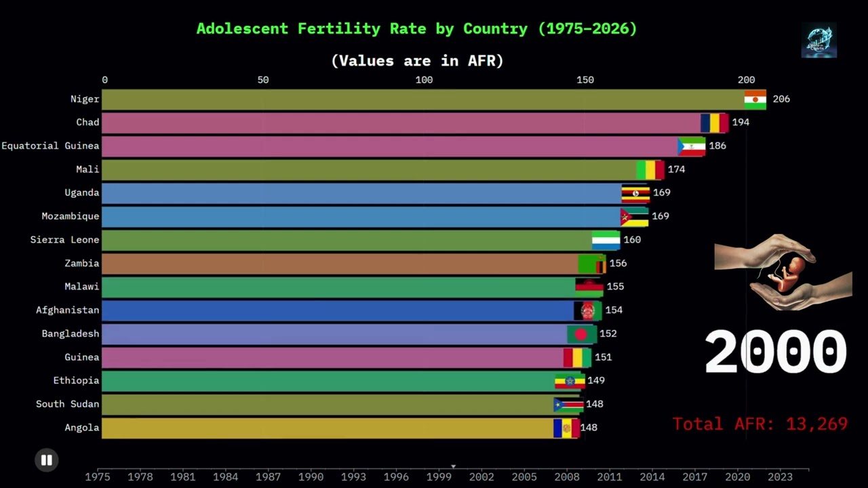This screenshot has height=488, width=868.
Task: Click the value 186 beside Equatorial Guinea
Action: (x=717, y=146)
